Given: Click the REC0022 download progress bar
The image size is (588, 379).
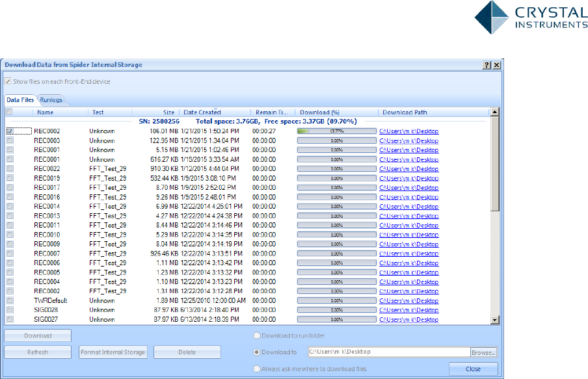Looking at the screenshot, I should pos(337,168).
